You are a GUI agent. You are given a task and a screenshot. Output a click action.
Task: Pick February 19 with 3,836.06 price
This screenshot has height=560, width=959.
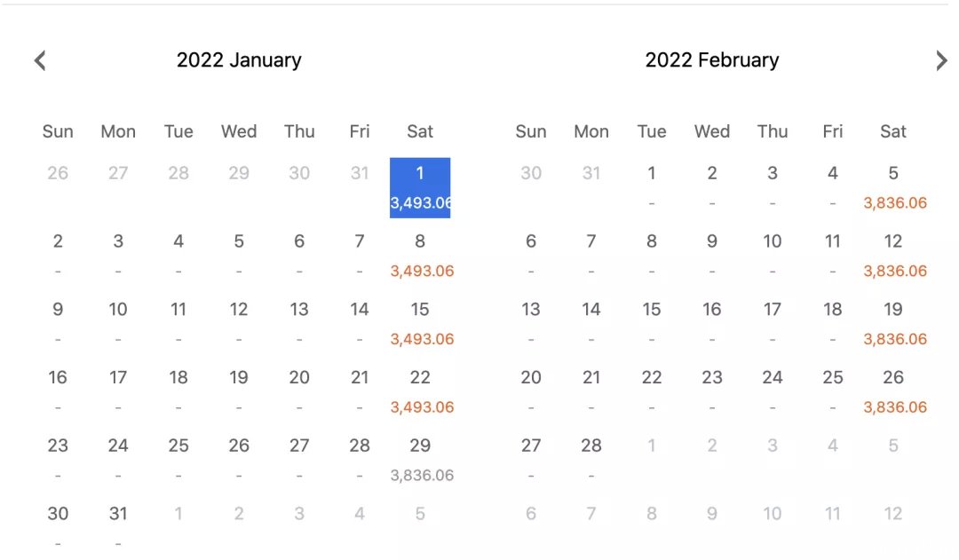(893, 323)
